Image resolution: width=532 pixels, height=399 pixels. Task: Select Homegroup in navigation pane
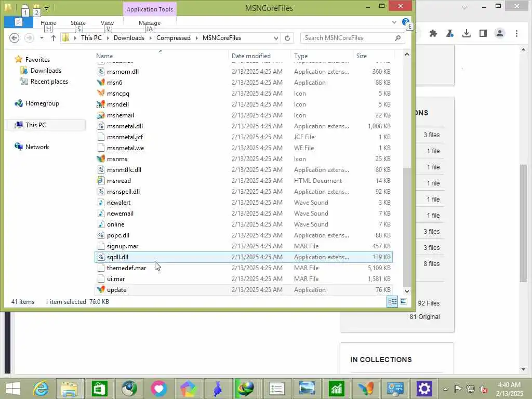tap(42, 103)
